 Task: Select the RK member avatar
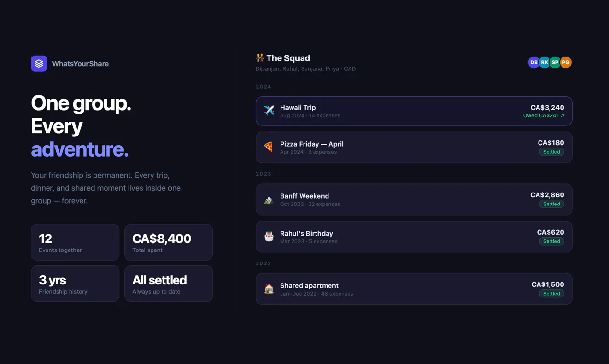(544, 62)
